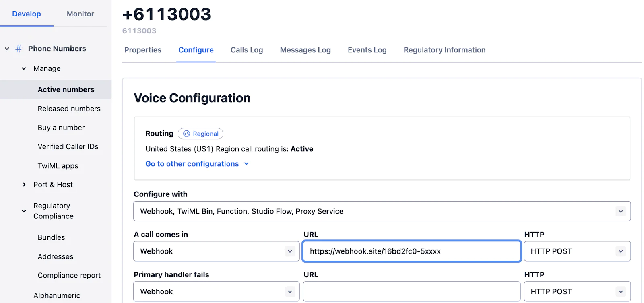644x303 pixels.
Task: Click the Phone Numbers hash icon
Action: click(19, 49)
